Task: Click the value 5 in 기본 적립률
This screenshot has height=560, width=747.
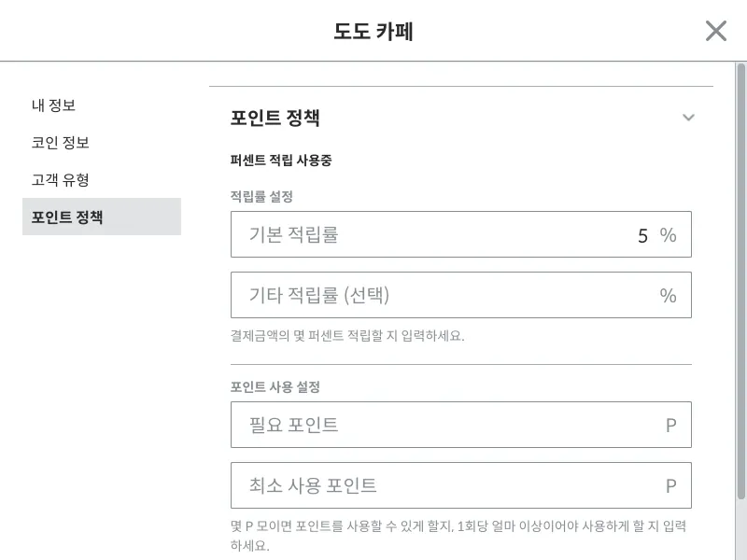Action: click(642, 236)
